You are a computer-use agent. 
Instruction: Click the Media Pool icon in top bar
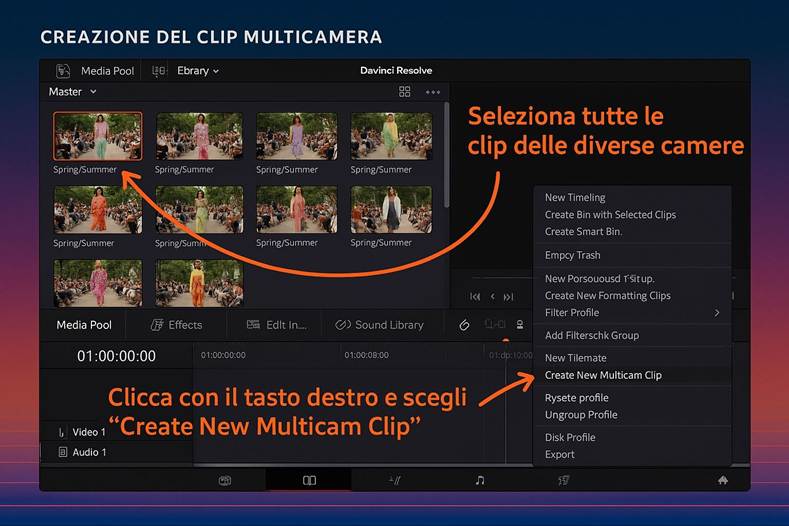[63, 71]
